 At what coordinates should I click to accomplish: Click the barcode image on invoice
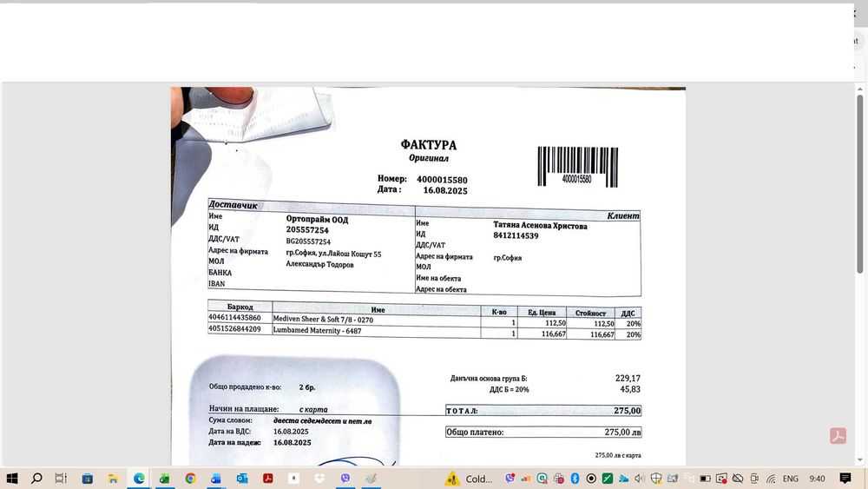pyautogui.click(x=577, y=167)
